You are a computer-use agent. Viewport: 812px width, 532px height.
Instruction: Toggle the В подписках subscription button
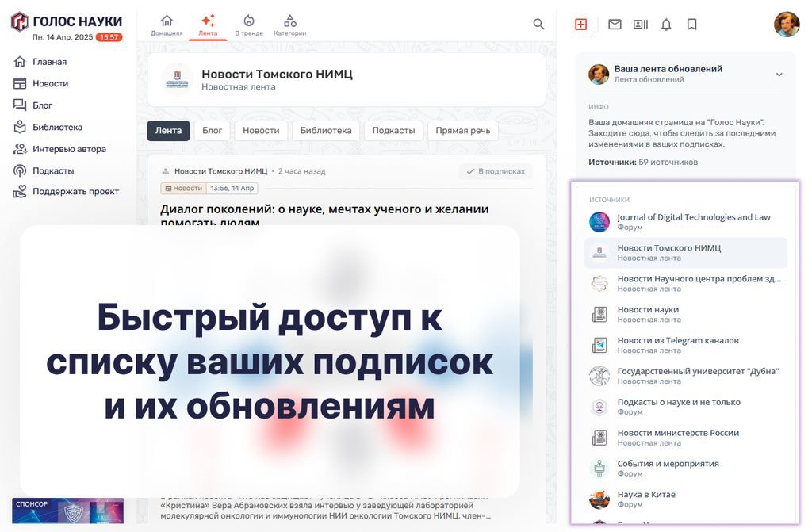tap(496, 171)
